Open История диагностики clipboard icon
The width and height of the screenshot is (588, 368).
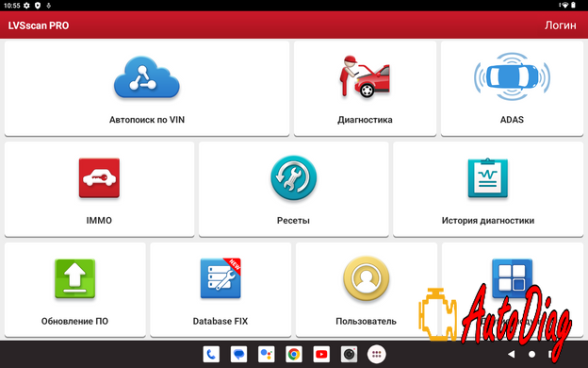[x=487, y=177]
